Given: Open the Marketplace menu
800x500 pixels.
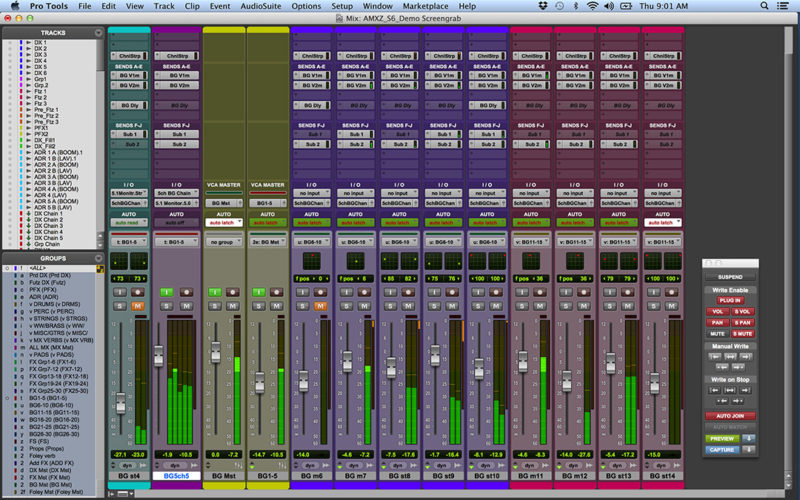Looking at the screenshot, I should tap(426, 6).
